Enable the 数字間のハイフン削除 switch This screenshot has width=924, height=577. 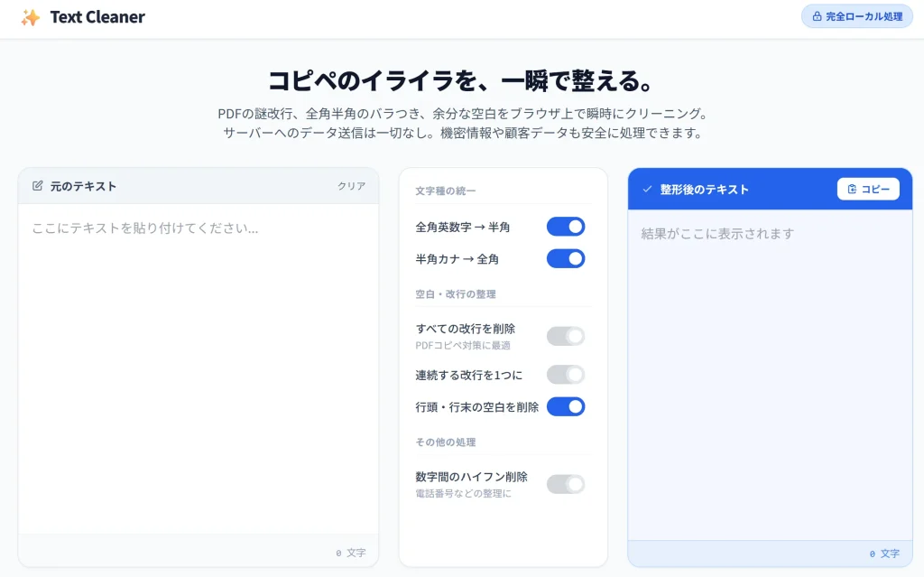(x=566, y=484)
